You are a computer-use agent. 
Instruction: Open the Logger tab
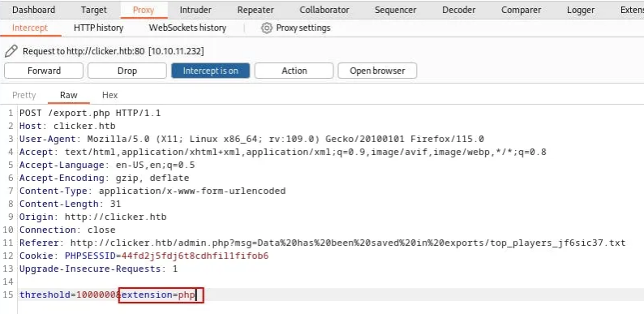tap(581, 10)
